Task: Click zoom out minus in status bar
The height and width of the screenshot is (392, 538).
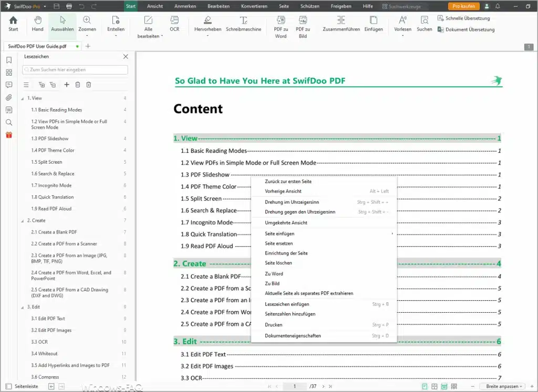Action: pos(472,386)
